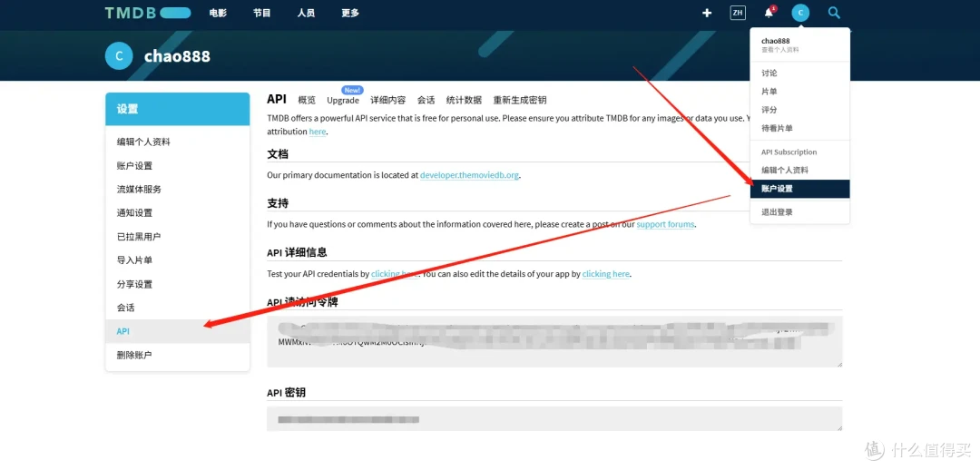Choose 待看片单 from user dropdown
Image resolution: width=980 pixels, height=470 pixels.
pyautogui.click(x=800, y=128)
